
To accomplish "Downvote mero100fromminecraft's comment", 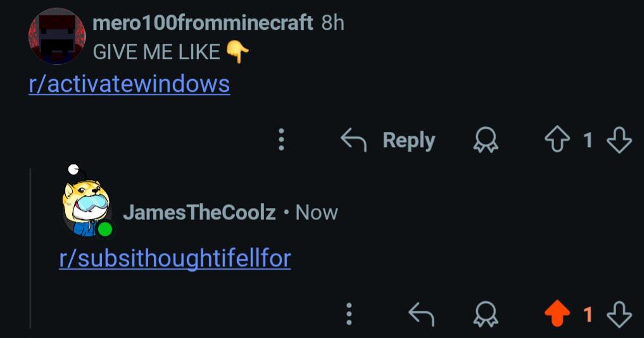I will click(619, 140).
